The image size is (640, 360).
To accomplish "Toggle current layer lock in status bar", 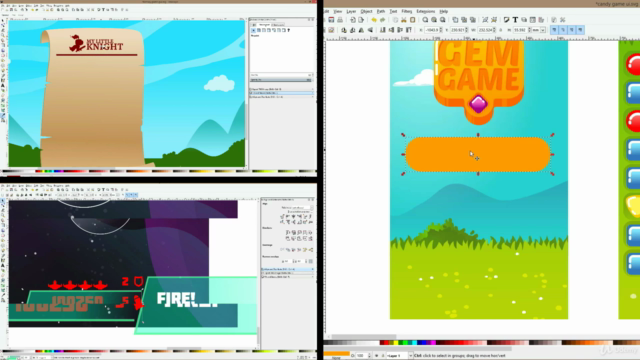I will (x=383, y=356).
